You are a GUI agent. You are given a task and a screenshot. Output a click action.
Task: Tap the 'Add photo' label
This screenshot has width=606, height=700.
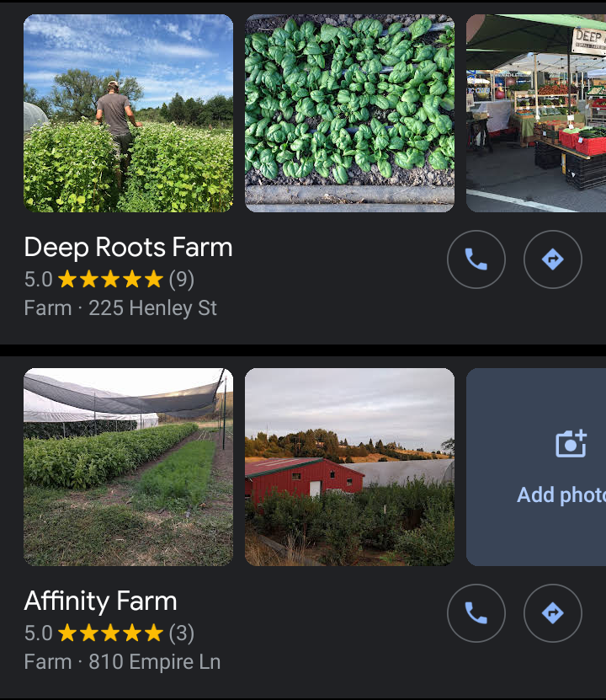[561, 494]
